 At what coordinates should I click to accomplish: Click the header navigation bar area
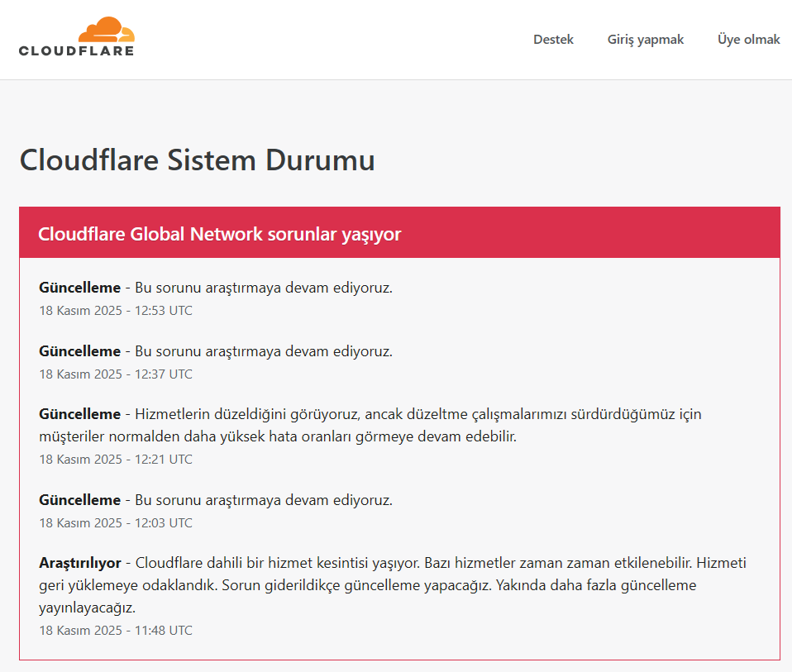click(396, 39)
